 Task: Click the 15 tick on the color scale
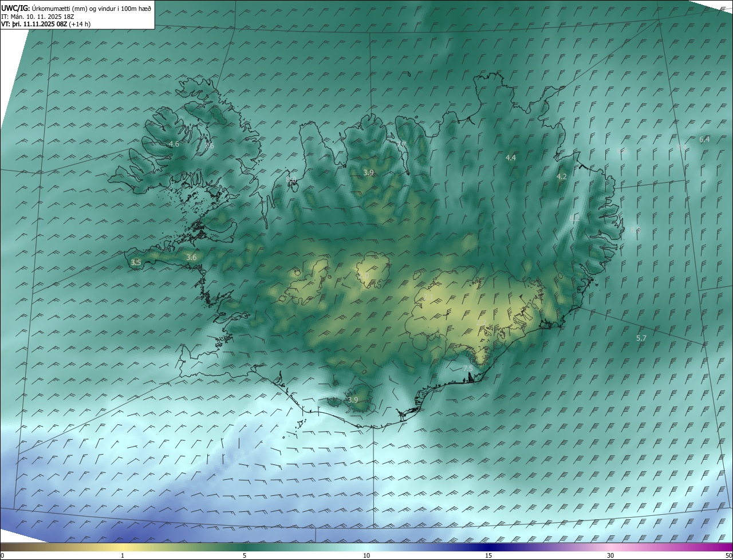[x=488, y=555]
